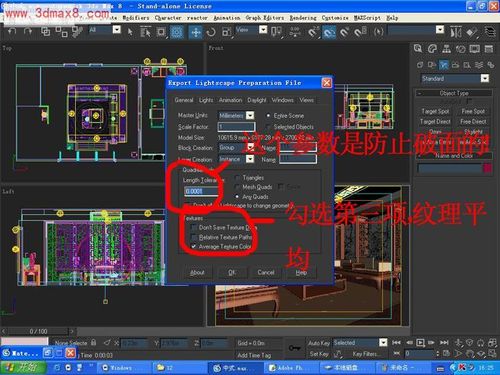Select the Triangles radio option
Screen dimensions: 500x375
[x=237, y=178]
